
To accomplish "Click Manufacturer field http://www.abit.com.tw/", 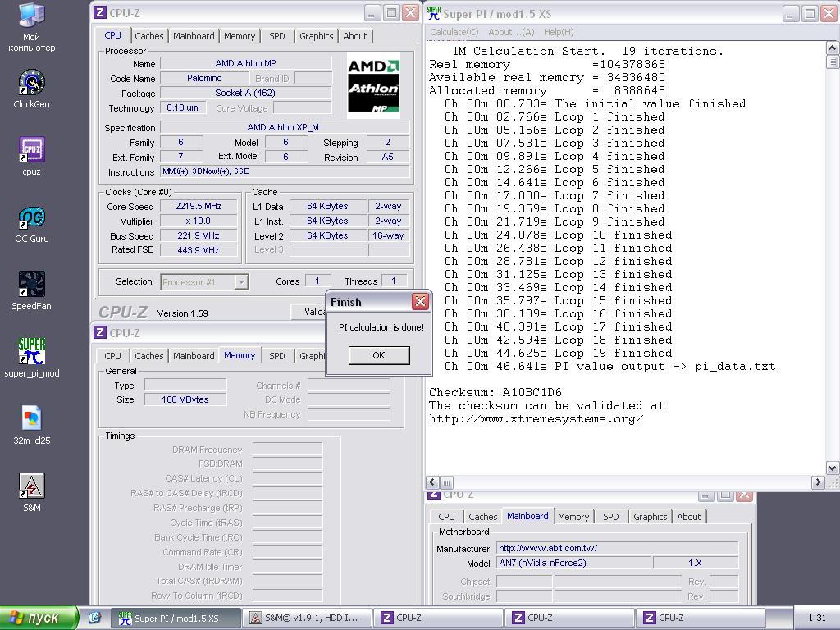I will click(617, 548).
